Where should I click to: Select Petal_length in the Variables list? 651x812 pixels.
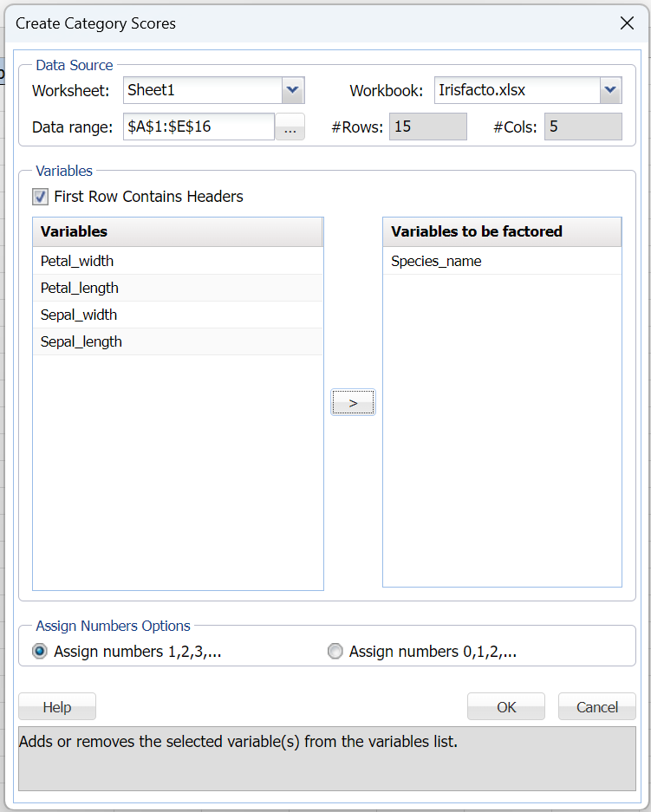pos(80,288)
